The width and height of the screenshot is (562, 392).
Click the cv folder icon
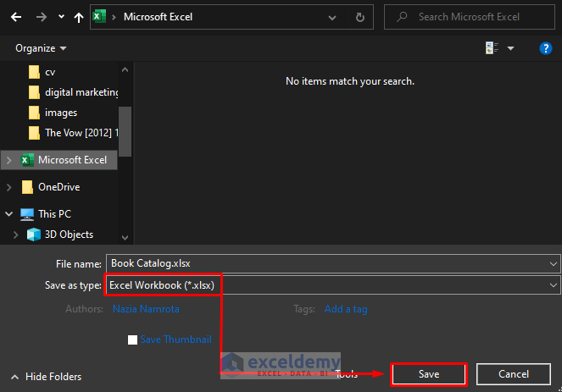pos(34,72)
